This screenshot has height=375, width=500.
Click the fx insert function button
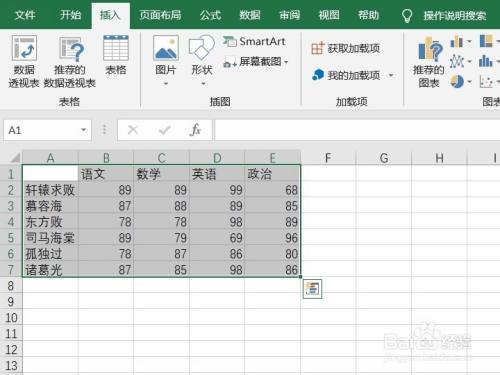click(195, 130)
